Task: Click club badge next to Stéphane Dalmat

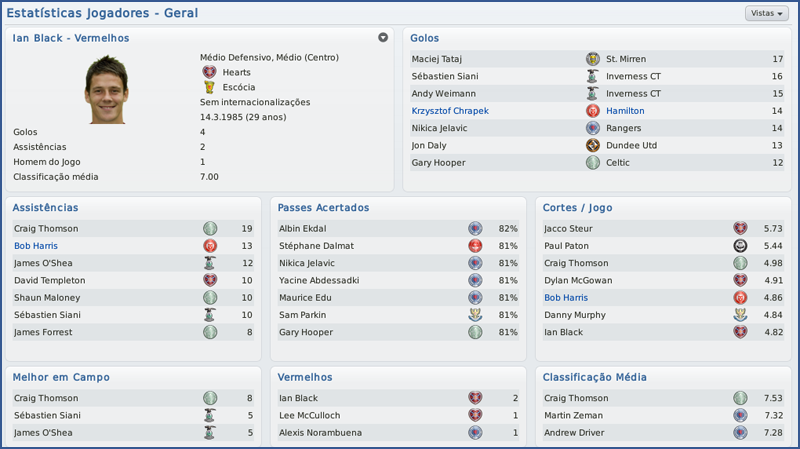Action: point(476,246)
